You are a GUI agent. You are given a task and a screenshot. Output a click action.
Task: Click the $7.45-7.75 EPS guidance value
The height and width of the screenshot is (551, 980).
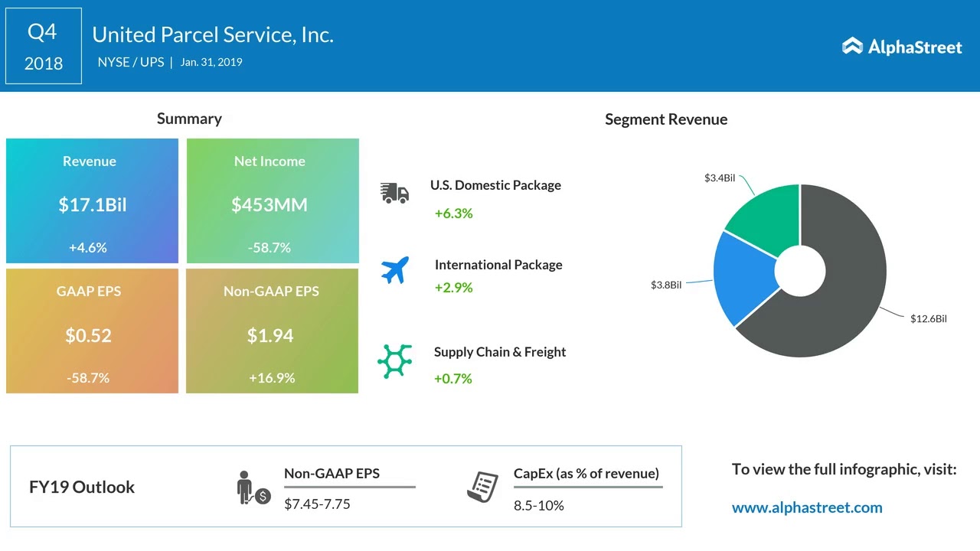coord(317,504)
